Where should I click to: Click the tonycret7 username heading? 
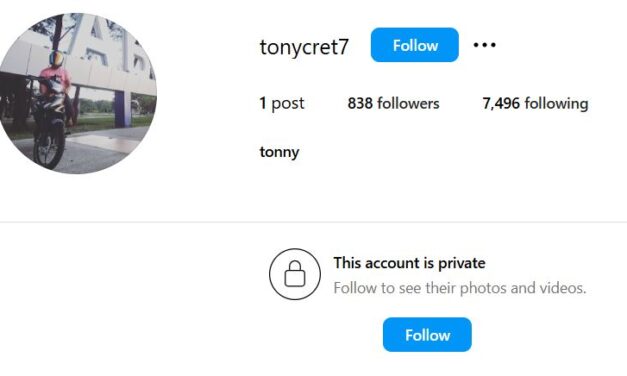click(x=304, y=47)
